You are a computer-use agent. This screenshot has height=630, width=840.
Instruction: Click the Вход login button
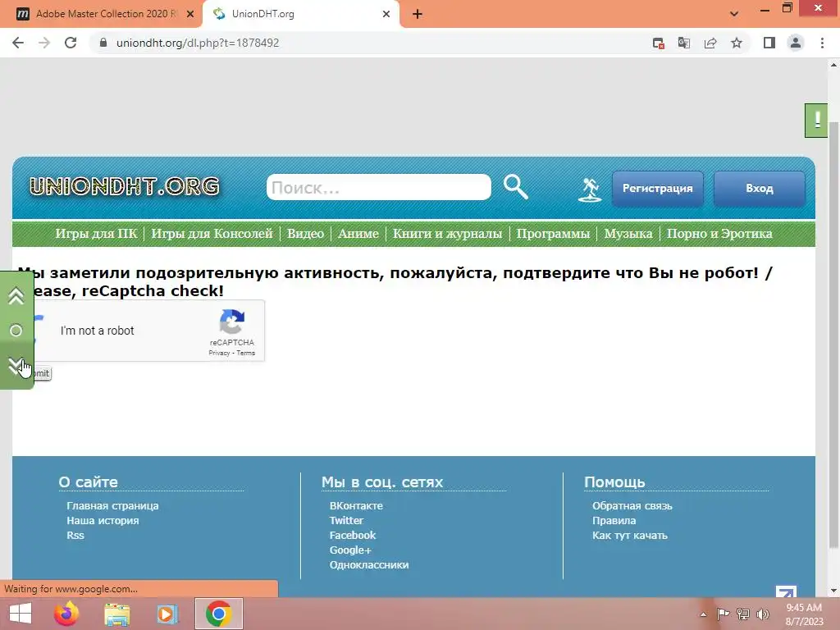coord(759,189)
